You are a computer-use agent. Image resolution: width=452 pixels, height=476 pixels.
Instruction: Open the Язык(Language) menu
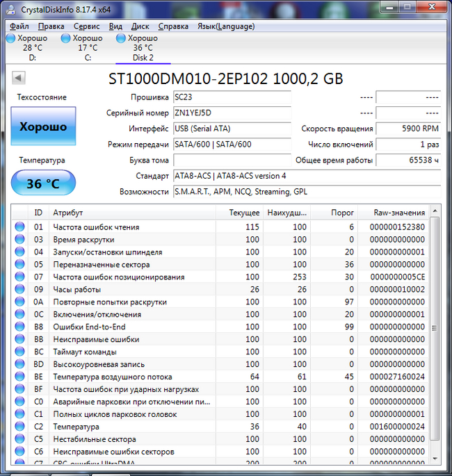(x=226, y=26)
